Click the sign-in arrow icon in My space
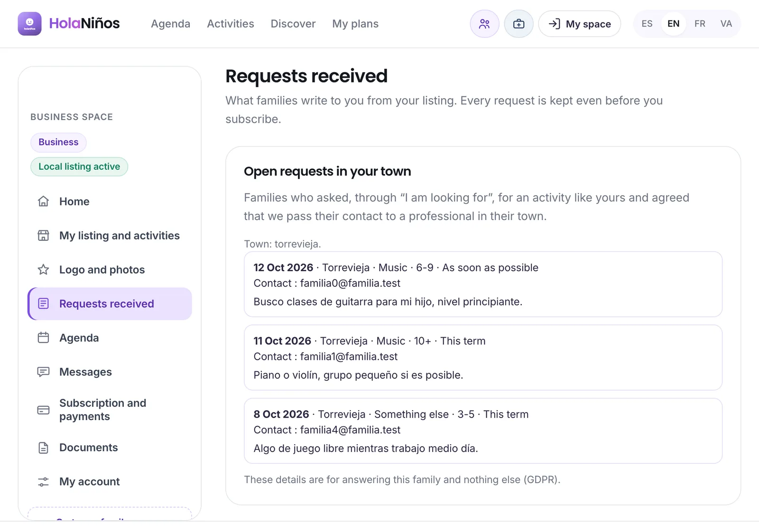This screenshot has width=759, height=532. 554,24
